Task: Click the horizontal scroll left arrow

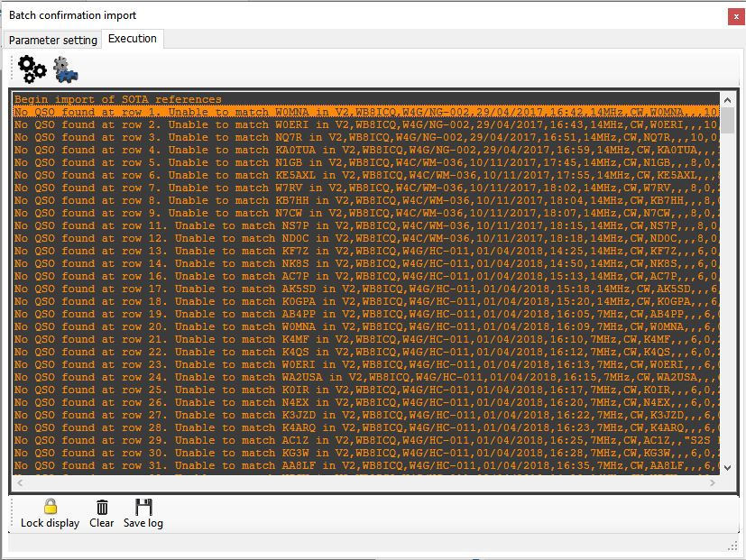Action: 20,483
